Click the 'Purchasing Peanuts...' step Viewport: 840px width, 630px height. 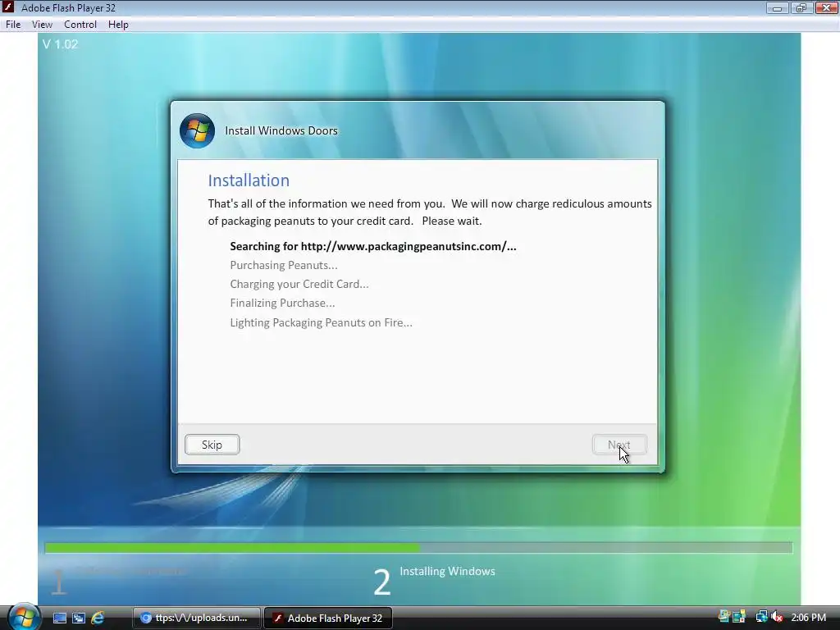click(283, 265)
